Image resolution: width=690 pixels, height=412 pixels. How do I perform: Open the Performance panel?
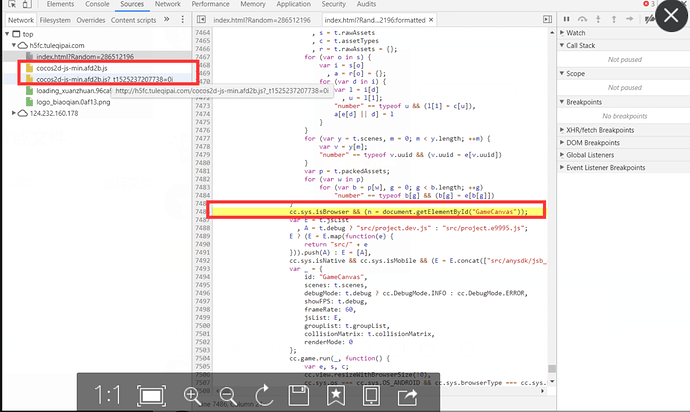pyautogui.click(x=210, y=4)
